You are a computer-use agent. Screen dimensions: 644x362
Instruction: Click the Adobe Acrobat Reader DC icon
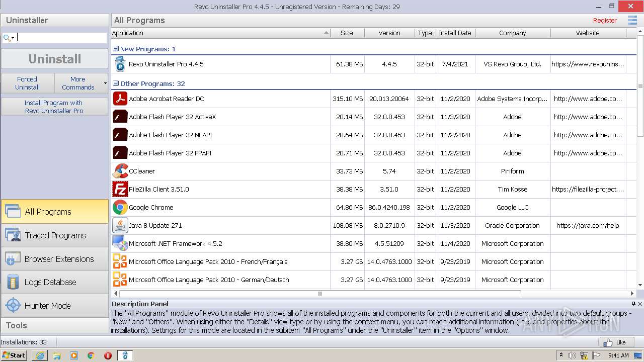pos(120,99)
